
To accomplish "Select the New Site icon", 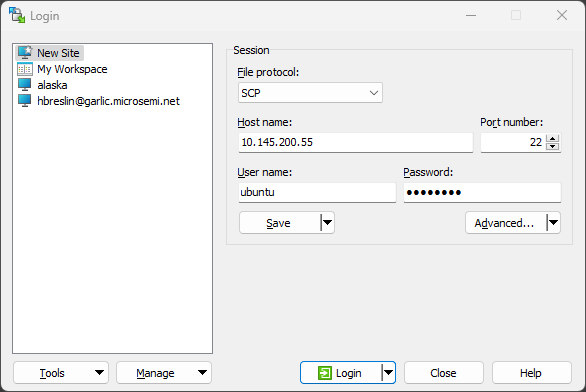I will pos(25,53).
